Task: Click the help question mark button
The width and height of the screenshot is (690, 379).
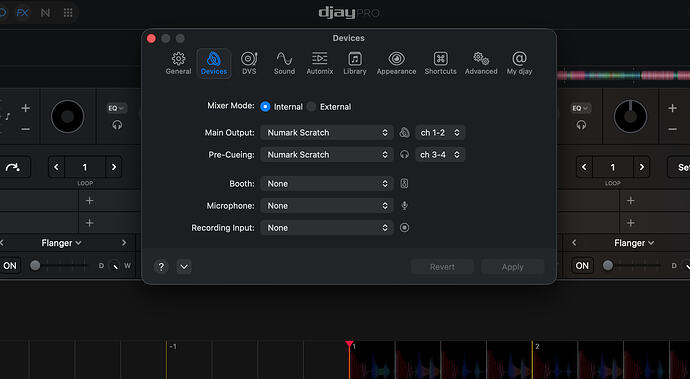Action: [161, 266]
